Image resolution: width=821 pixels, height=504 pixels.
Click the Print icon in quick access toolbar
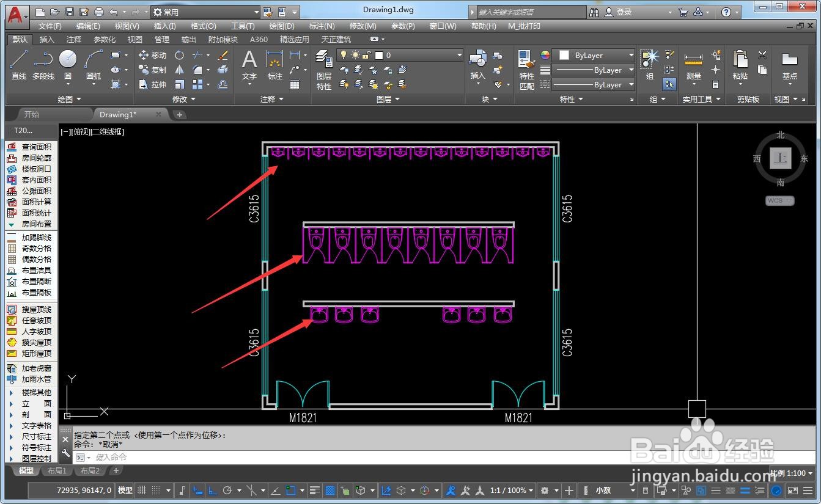pos(99,12)
